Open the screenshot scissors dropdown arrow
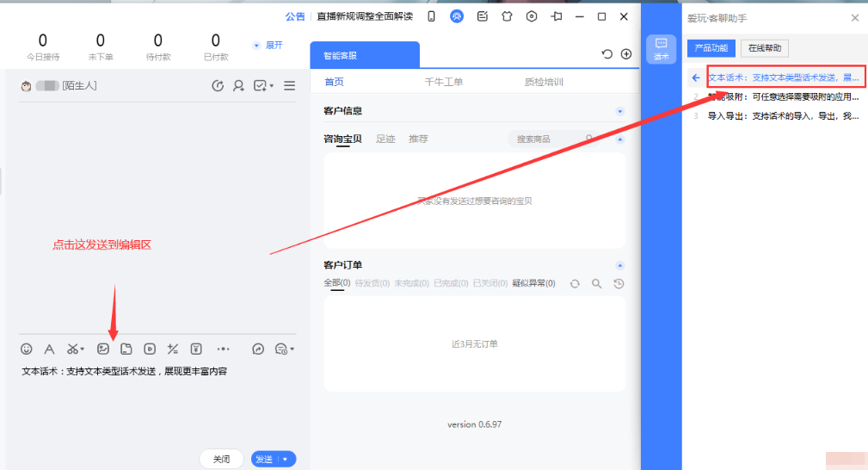Image resolution: width=868 pixels, height=470 pixels. [x=83, y=349]
